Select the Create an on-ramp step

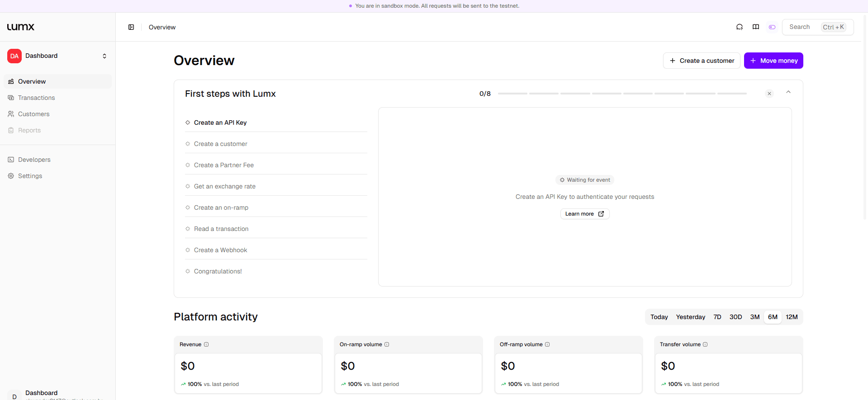[276, 207]
